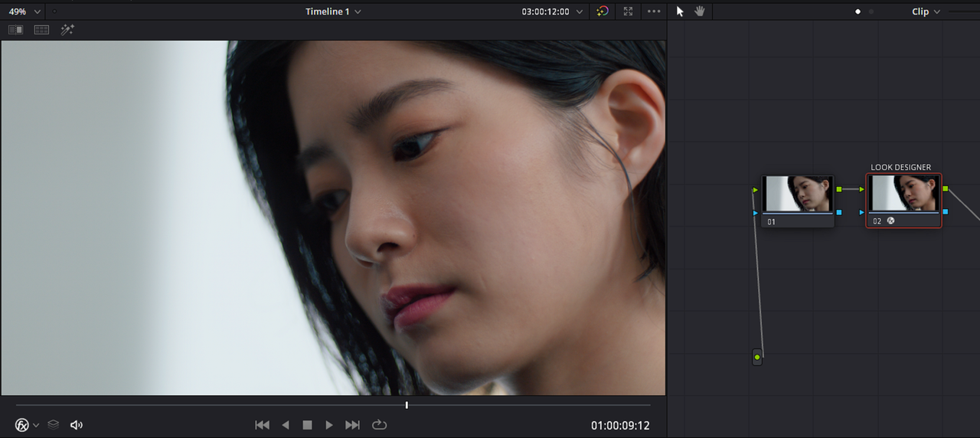The height and width of the screenshot is (438, 980).
Task: Select the second dim node graph dot
Action: pyautogui.click(x=871, y=11)
